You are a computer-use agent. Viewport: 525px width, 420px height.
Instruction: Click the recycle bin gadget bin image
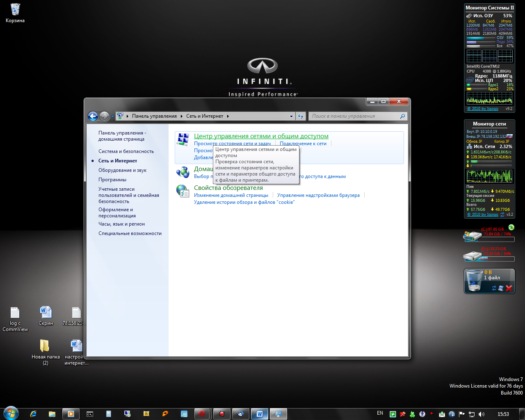pos(475,281)
